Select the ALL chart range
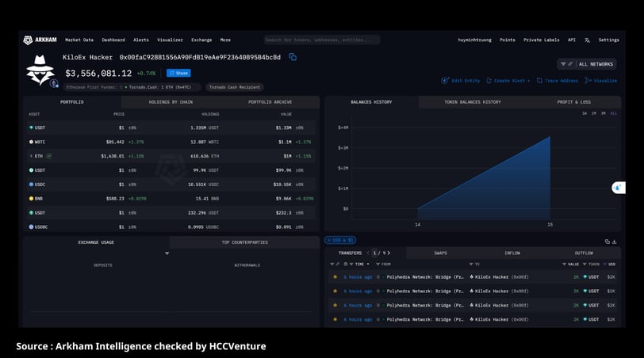This screenshot has height=358, width=644. pos(613,113)
